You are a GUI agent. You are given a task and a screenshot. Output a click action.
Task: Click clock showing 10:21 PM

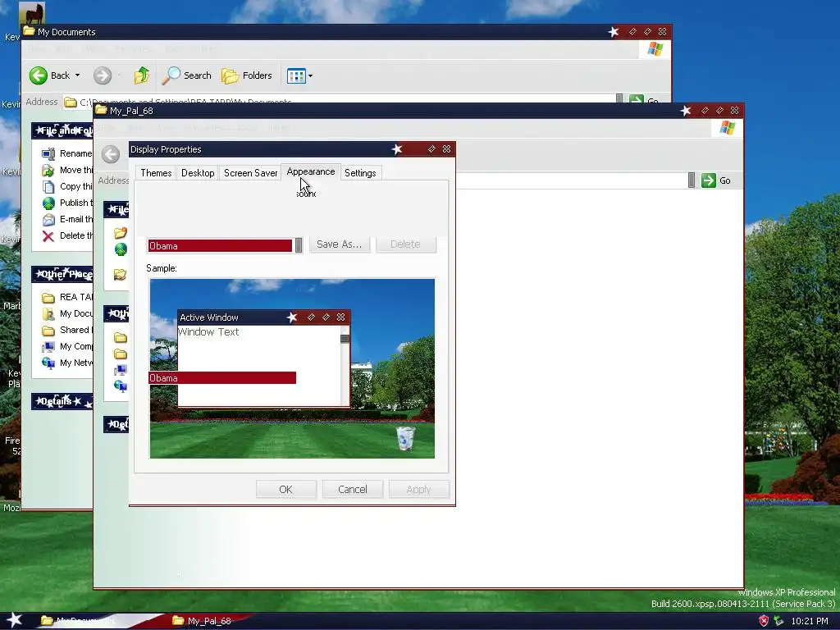pyautogui.click(x=810, y=622)
